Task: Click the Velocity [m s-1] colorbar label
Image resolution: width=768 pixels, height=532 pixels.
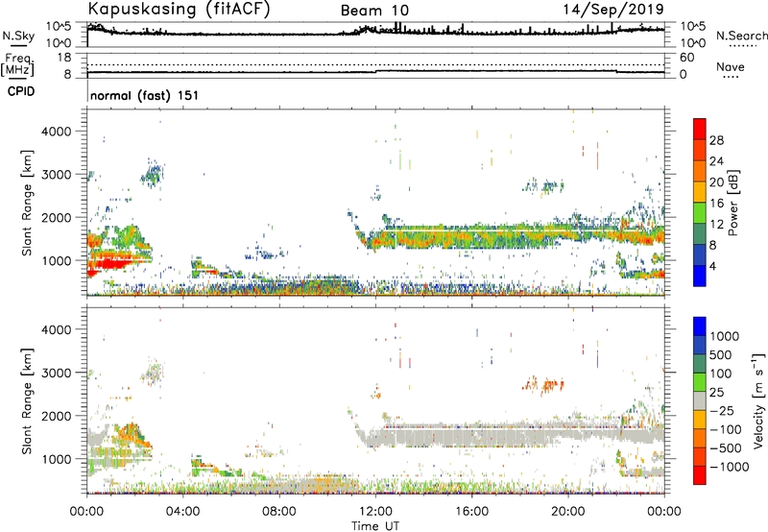Action: click(758, 400)
